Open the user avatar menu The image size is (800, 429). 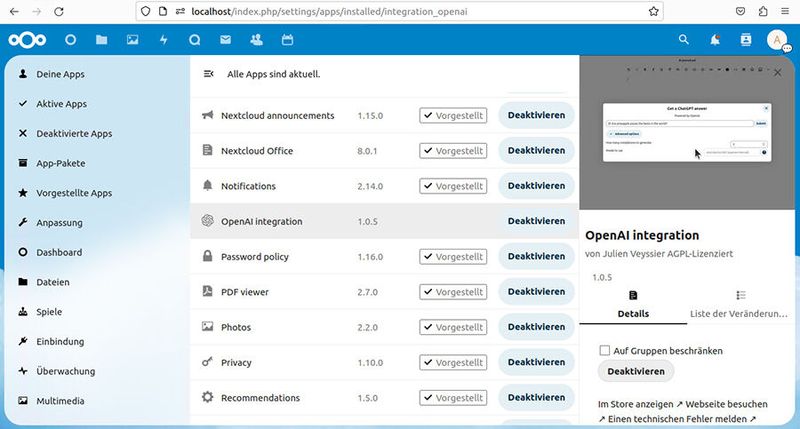click(x=777, y=40)
